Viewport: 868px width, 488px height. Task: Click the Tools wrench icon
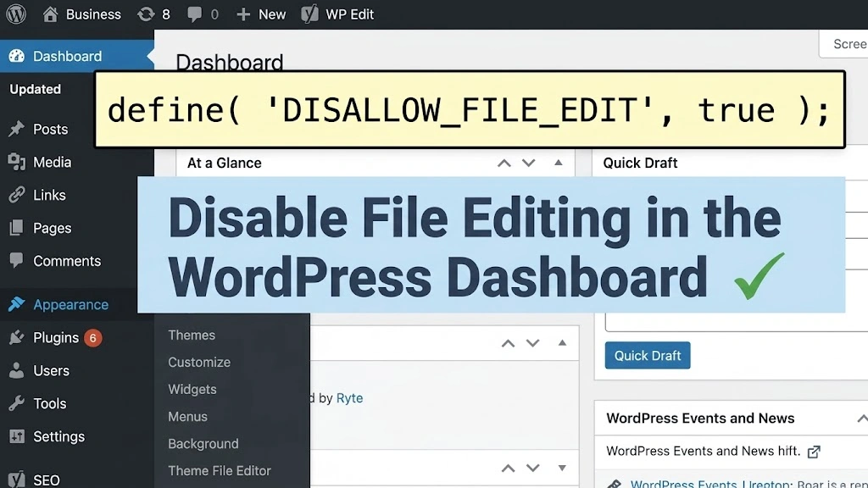17,403
